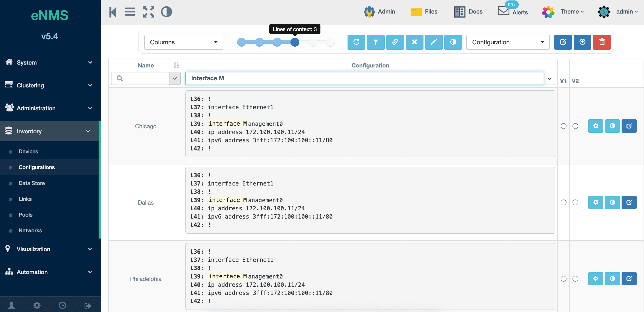
Task: Select the V2 radio button for Chicago
Action: (x=575, y=126)
